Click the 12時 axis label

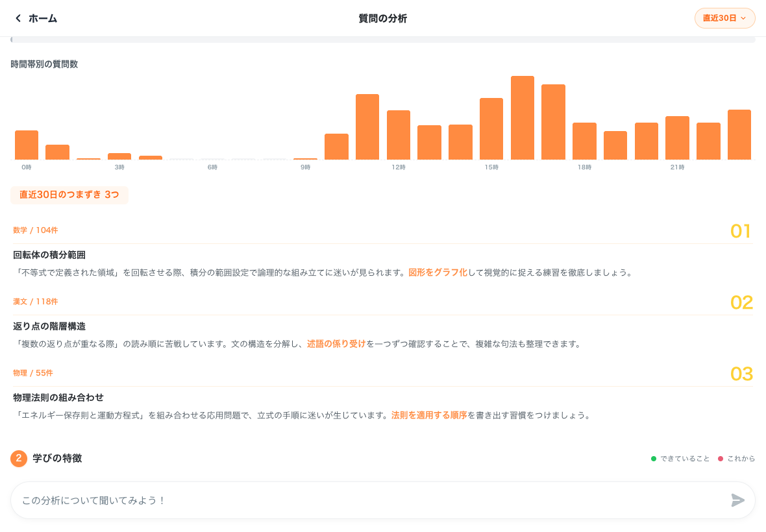(x=398, y=167)
